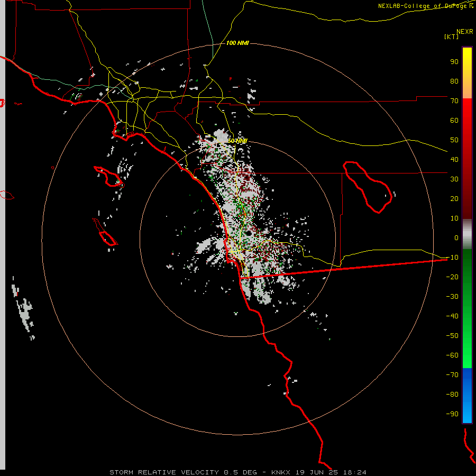This screenshot has height=476, width=476.
Task: Select the 20 knot scale label
Action: coord(454,199)
